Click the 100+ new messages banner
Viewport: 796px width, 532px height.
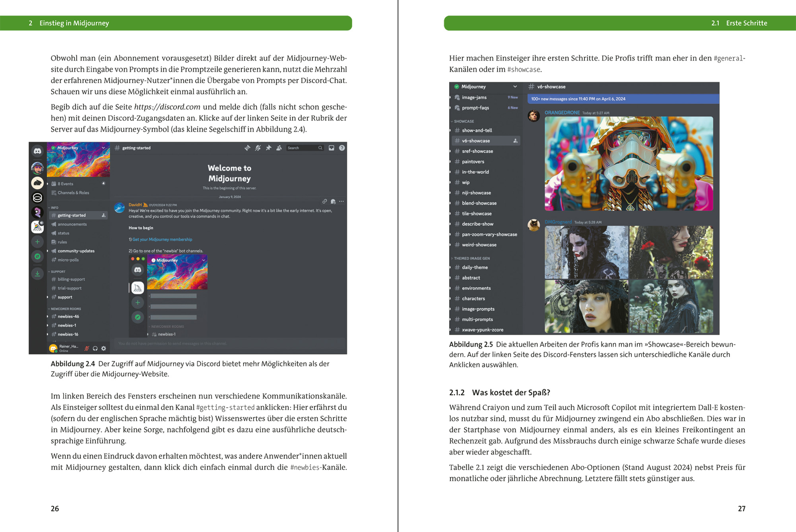623,99
